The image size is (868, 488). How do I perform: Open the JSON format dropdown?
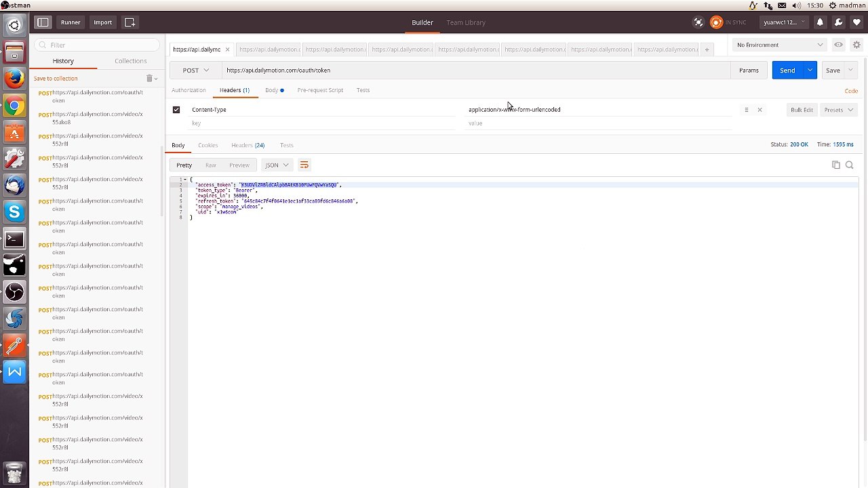click(x=277, y=165)
